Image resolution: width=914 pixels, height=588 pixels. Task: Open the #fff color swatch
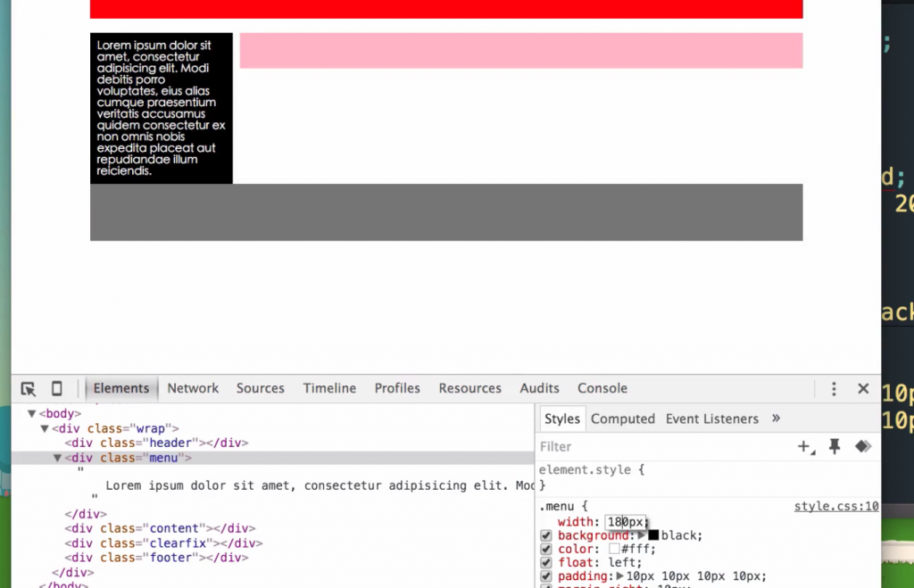point(614,549)
